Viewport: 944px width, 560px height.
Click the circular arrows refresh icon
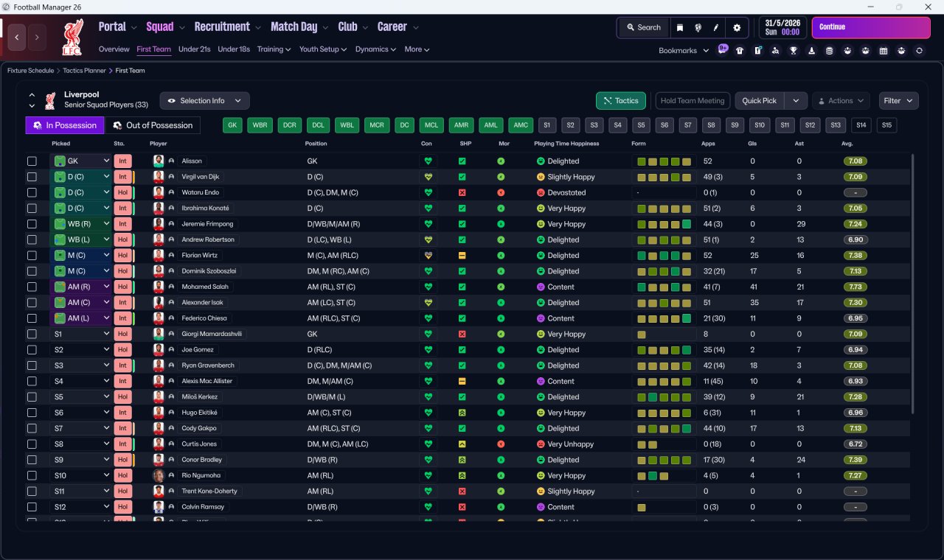tap(919, 50)
